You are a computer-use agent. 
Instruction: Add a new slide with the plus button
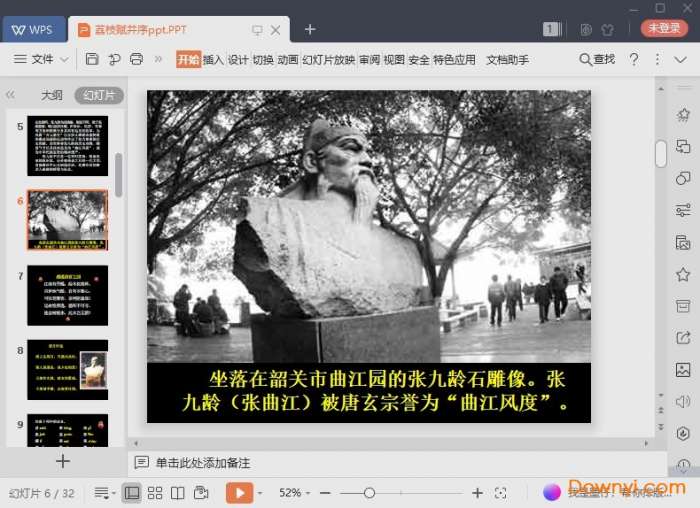(x=62, y=461)
